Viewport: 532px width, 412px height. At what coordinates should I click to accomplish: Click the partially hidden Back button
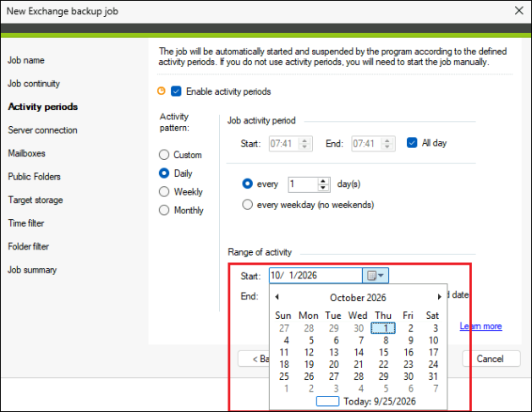(254, 359)
